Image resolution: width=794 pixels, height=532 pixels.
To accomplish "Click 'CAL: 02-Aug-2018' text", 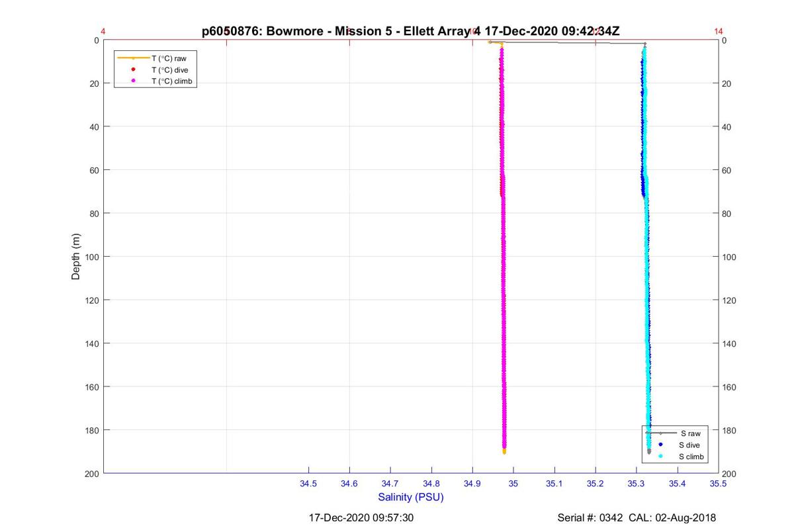I will (672, 517).
